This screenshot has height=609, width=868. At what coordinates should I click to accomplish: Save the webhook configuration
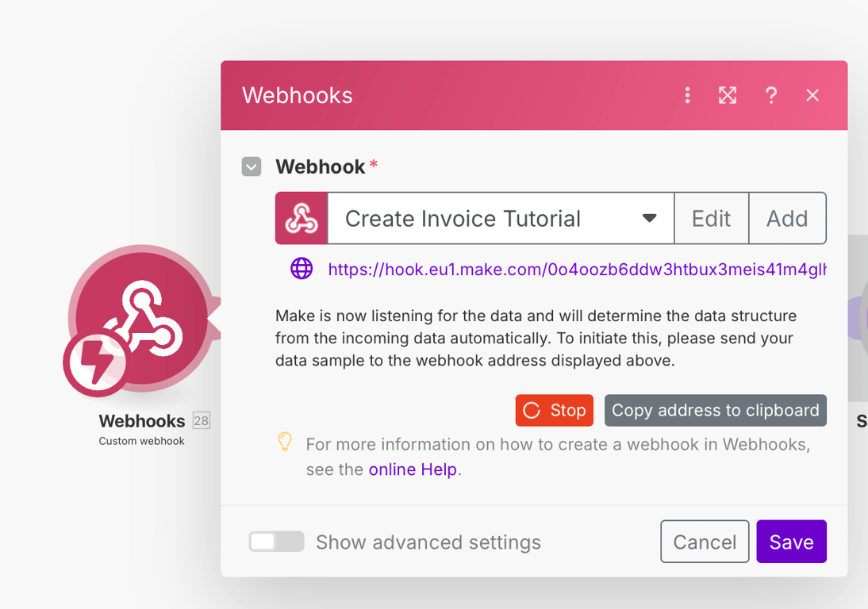point(792,542)
